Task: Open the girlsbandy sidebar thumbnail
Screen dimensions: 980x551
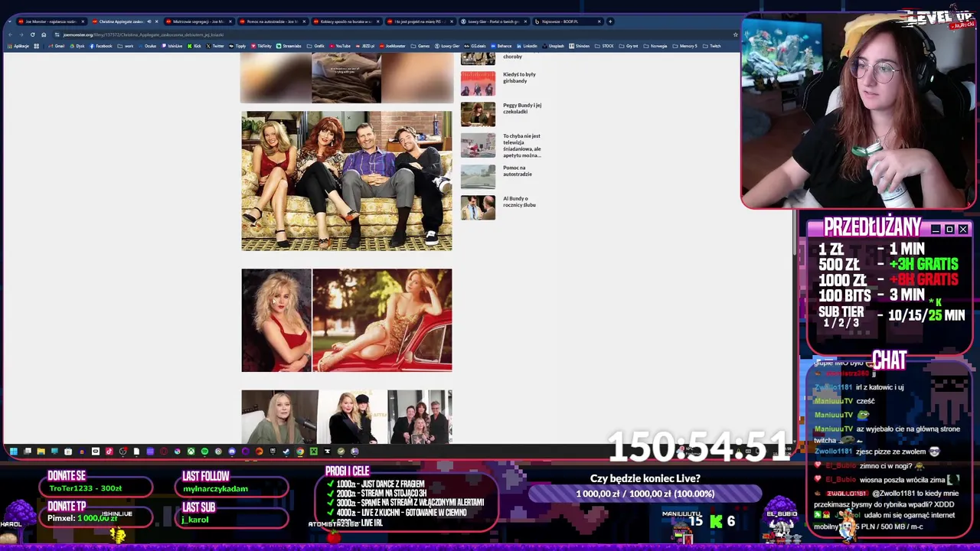Action: (x=478, y=83)
